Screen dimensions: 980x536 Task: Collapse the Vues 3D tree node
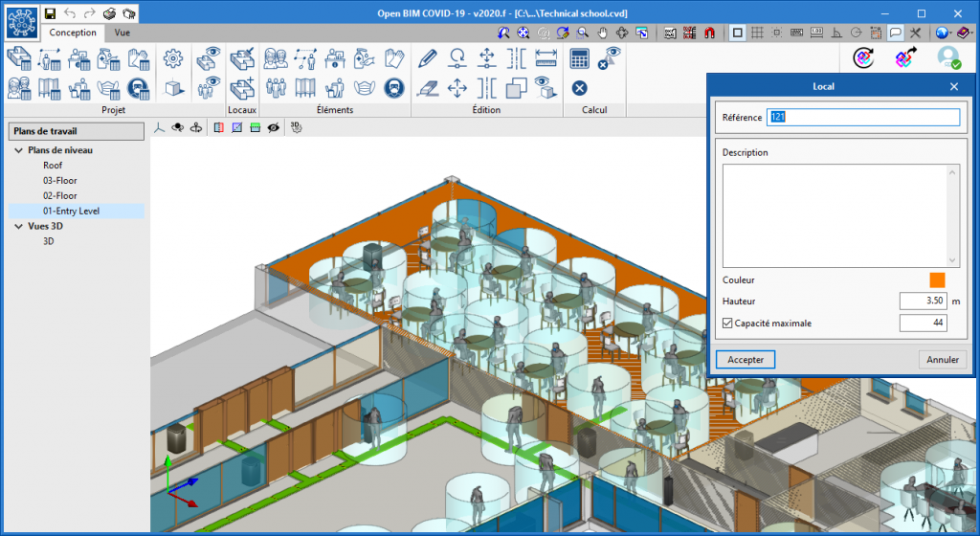19,227
